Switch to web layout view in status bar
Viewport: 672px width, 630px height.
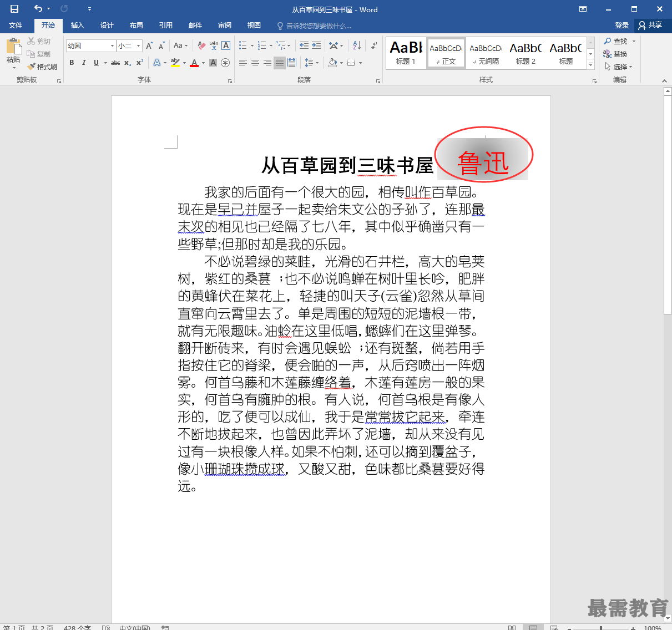click(554, 627)
